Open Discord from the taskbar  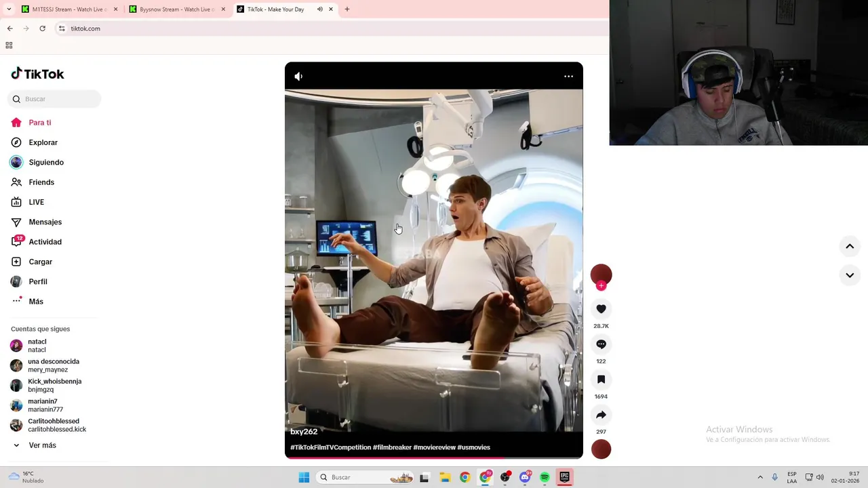coord(525,477)
